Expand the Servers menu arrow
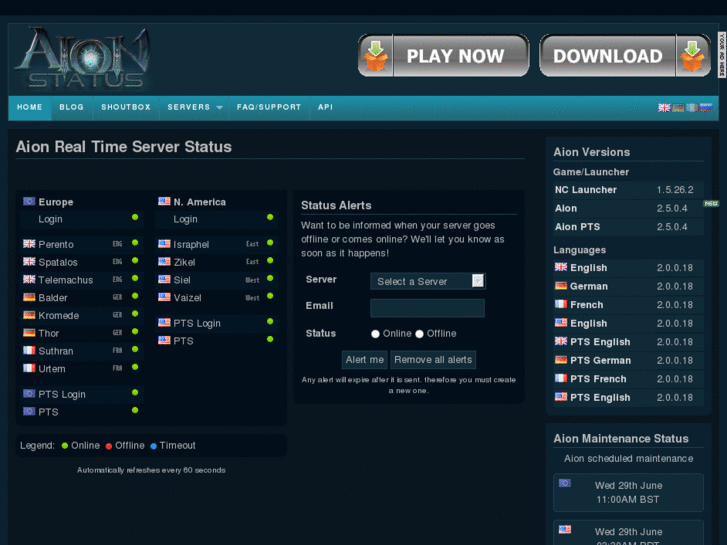Image resolution: width=727 pixels, height=545 pixels. [219, 108]
